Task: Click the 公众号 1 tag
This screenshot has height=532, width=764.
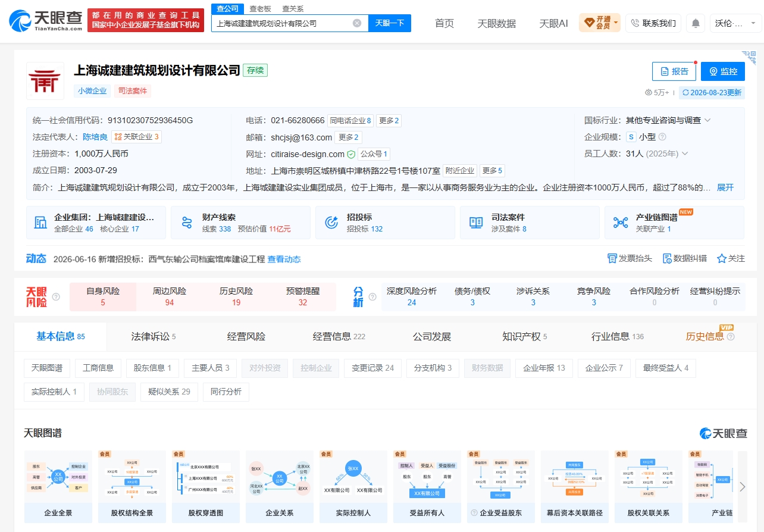Action: pos(374,154)
